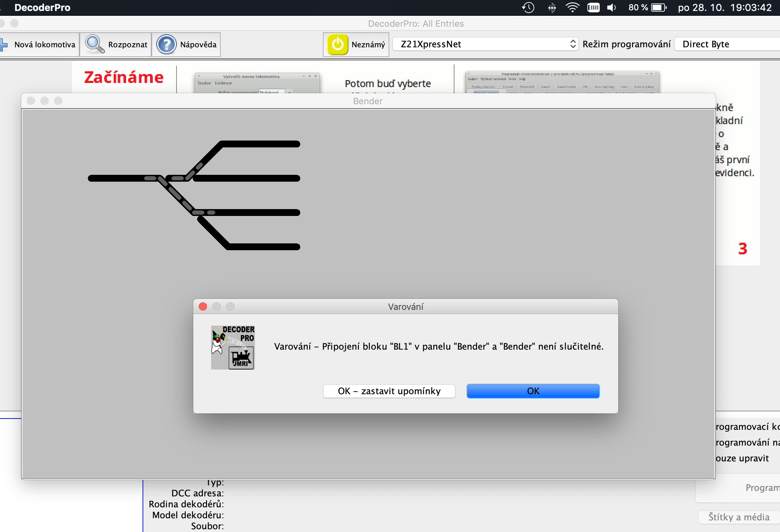Screen dimensions: 780x532
Task: Click the date and time clock
Action: point(725,8)
